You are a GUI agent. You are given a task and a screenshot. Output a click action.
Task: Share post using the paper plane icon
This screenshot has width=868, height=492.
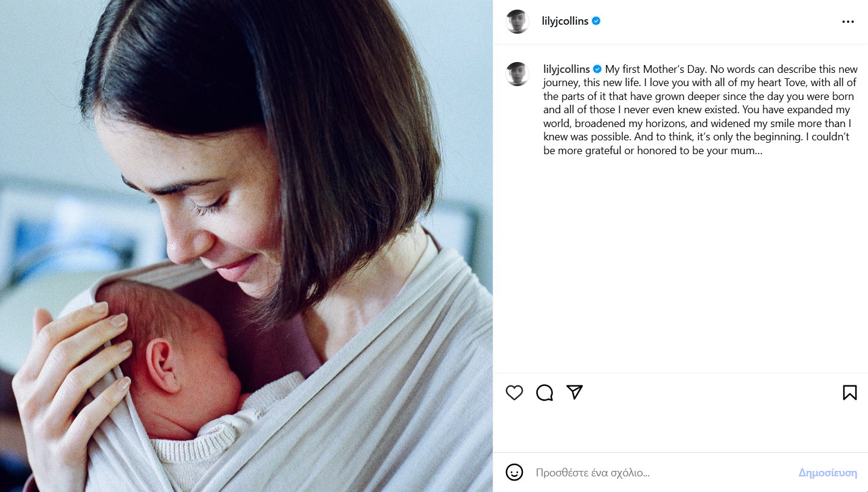575,393
